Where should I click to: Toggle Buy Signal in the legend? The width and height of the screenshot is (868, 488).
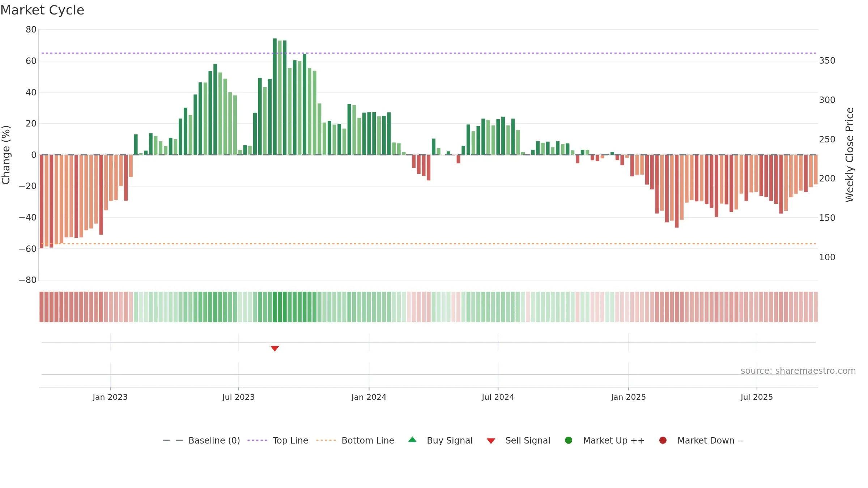(440, 440)
